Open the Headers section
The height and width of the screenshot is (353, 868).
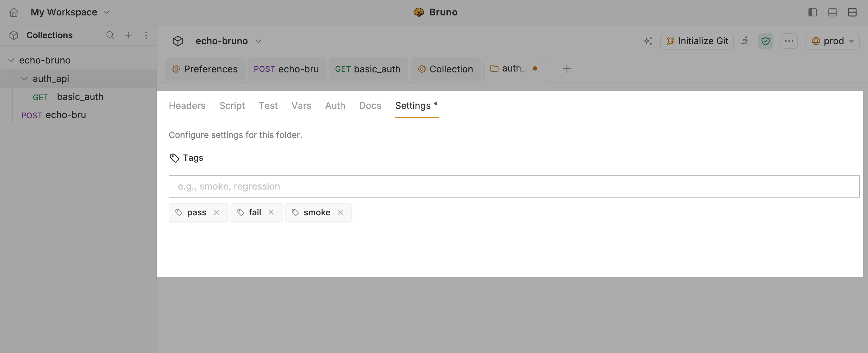point(187,106)
